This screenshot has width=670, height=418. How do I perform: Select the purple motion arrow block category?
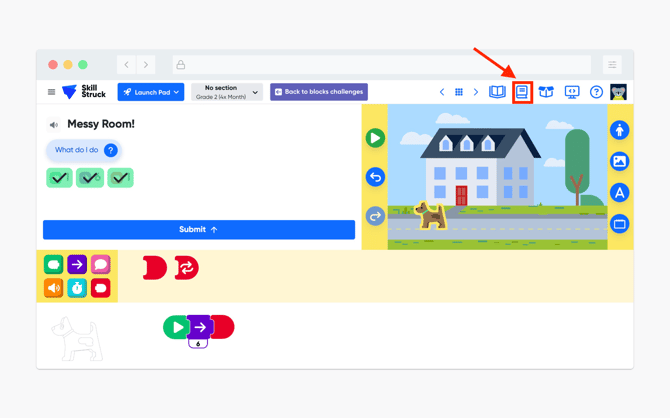(77, 265)
